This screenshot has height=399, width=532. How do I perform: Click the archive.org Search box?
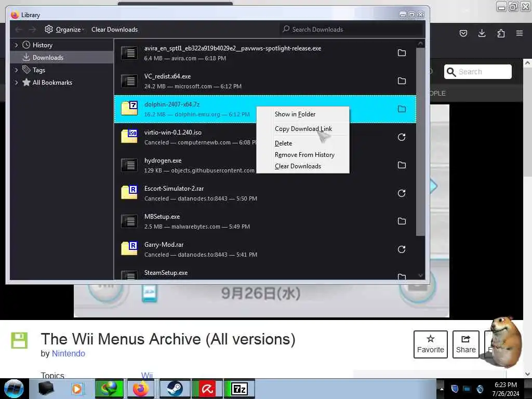[x=478, y=72]
